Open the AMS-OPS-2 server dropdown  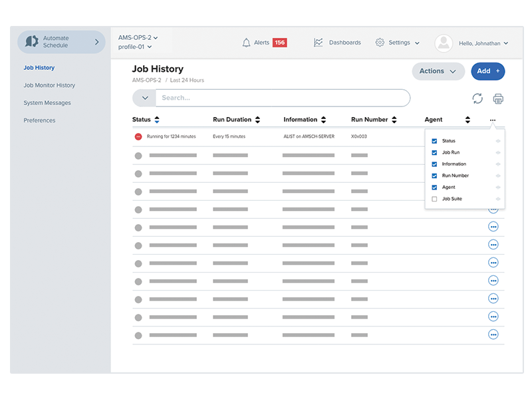click(x=138, y=38)
